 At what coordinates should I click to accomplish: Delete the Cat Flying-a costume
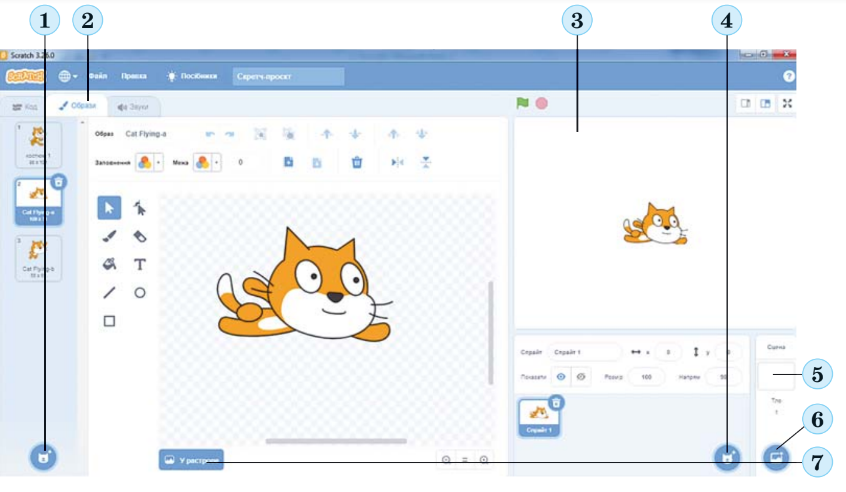click(x=58, y=182)
